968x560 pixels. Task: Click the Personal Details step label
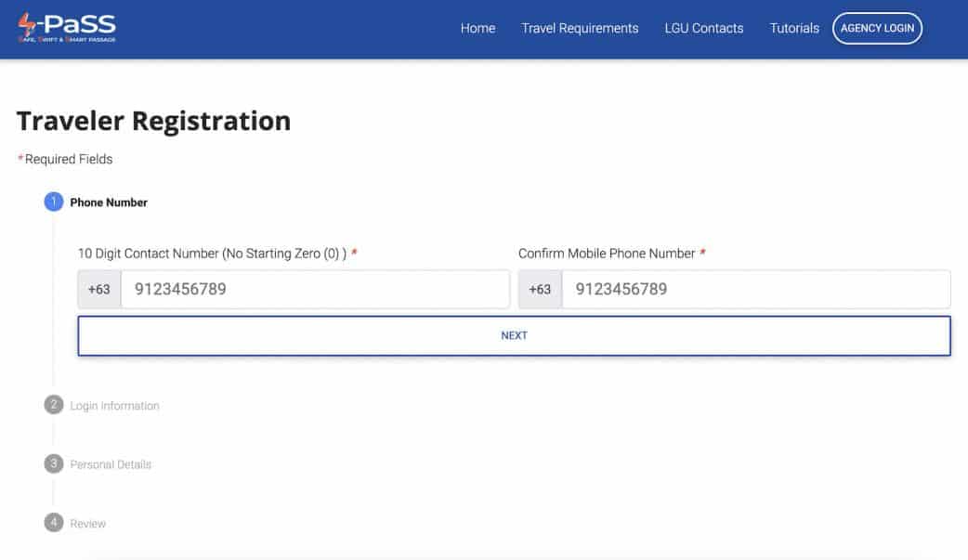click(x=110, y=463)
